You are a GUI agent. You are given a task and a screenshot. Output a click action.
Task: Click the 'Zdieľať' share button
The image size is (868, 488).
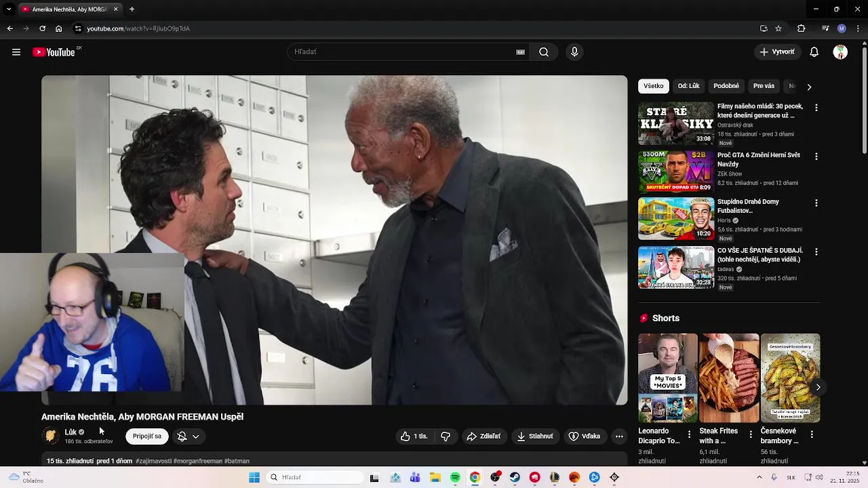pyautogui.click(x=484, y=436)
